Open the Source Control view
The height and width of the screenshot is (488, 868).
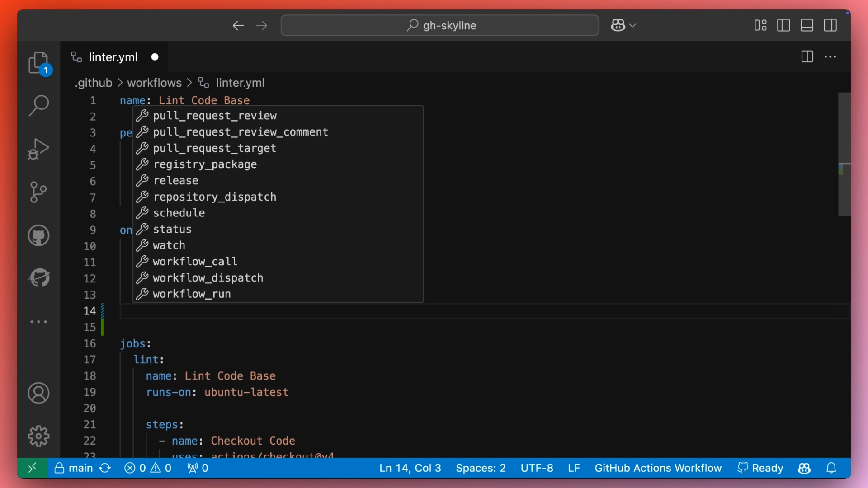(x=39, y=192)
